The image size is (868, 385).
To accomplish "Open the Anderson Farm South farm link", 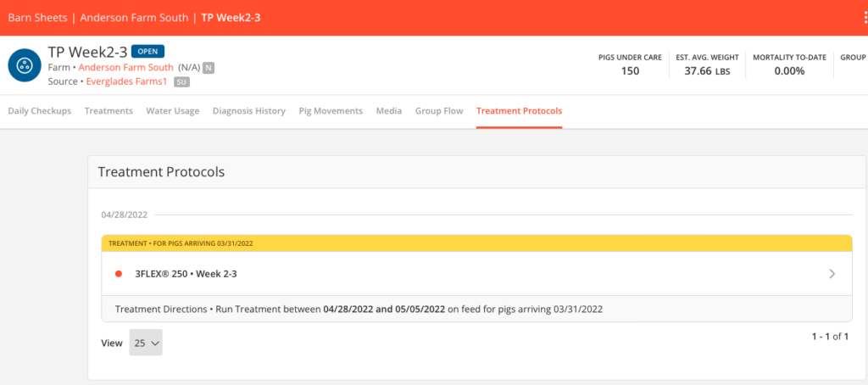I will coord(126,68).
